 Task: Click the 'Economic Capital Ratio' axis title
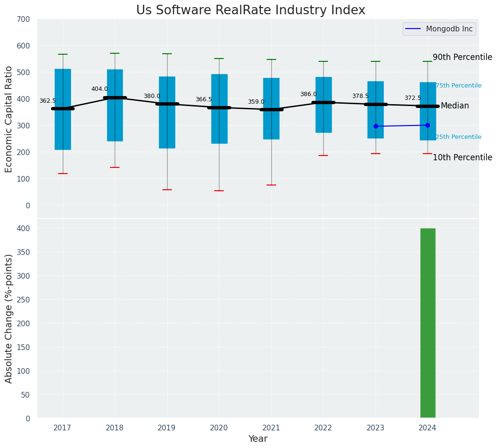click(9, 119)
